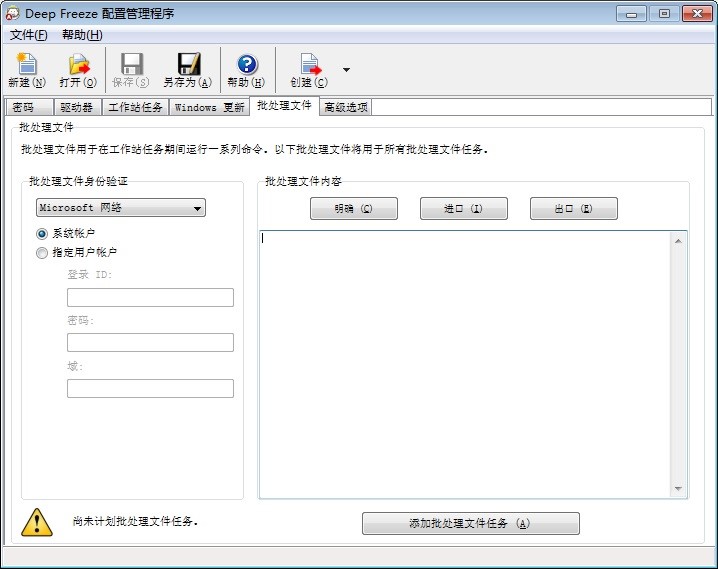The image size is (718, 569).
Task: Click the yellow warning triangle icon
Action: click(x=37, y=522)
